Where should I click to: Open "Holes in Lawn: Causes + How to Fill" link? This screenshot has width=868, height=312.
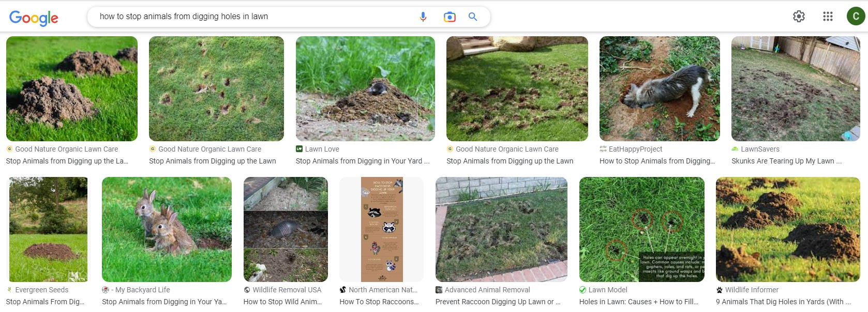[x=638, y=302]
